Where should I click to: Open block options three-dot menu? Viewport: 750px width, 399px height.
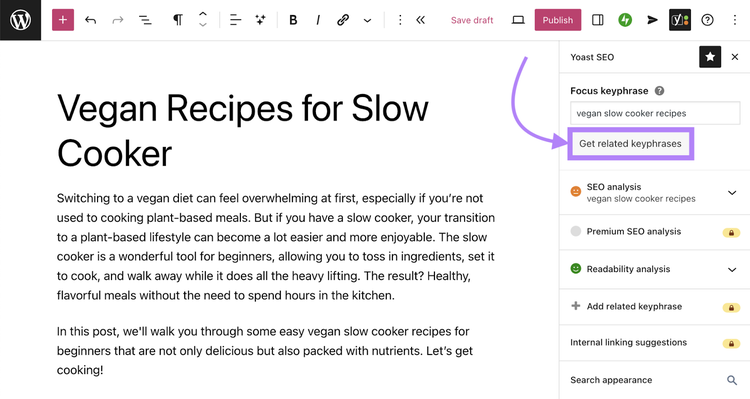pyautogui.click(x=400, y=20)
